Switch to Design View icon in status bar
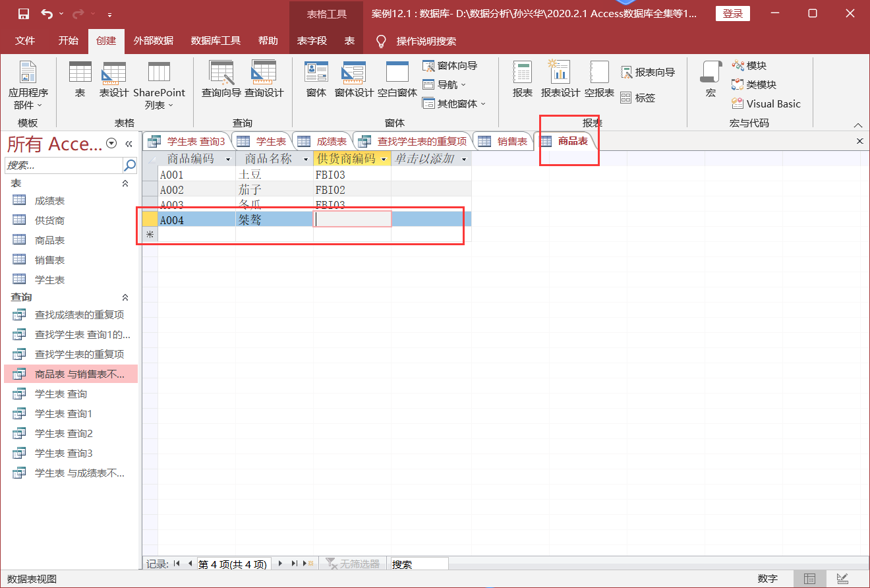The height and width of the screenshot is (588, 870). (x=842, y=579)
